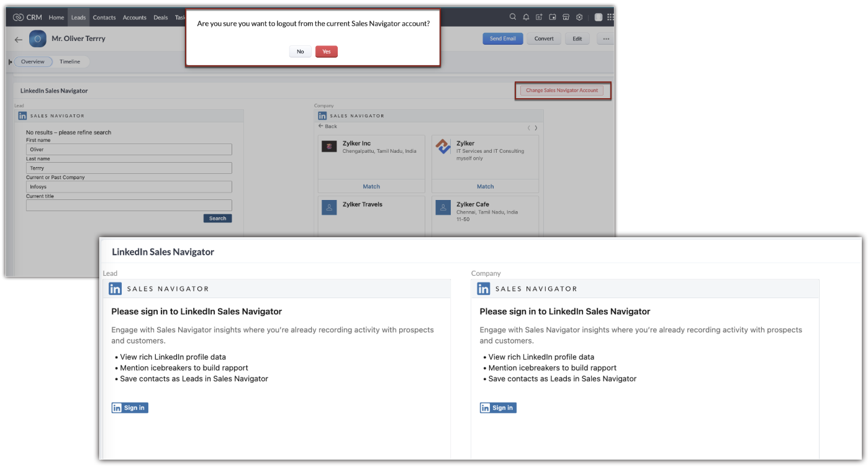Open the Deals tab
This screenshot has width=868, height=472.
click(161, 17)
